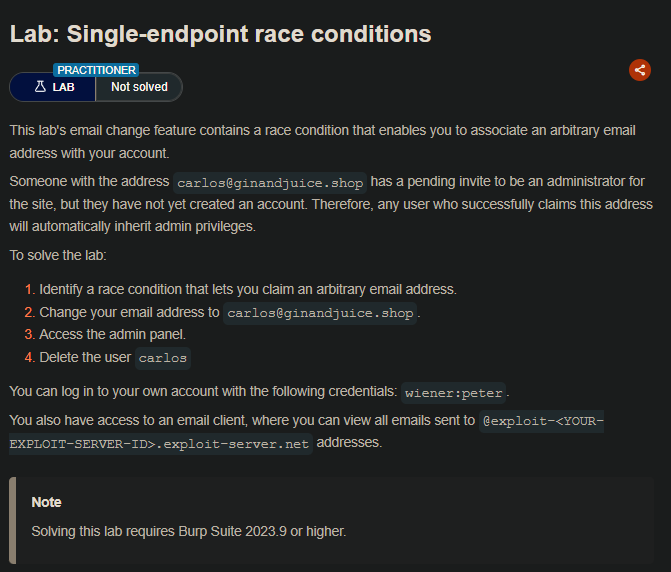
Task: Click the Single-endpoint race conditions heading
Action: [x=220, y=33]
